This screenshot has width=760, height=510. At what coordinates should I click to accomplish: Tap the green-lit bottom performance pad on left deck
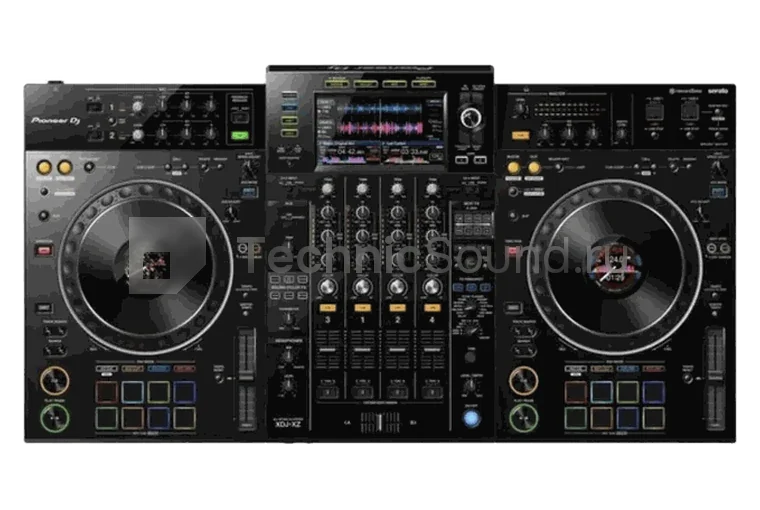coord(107,418)
